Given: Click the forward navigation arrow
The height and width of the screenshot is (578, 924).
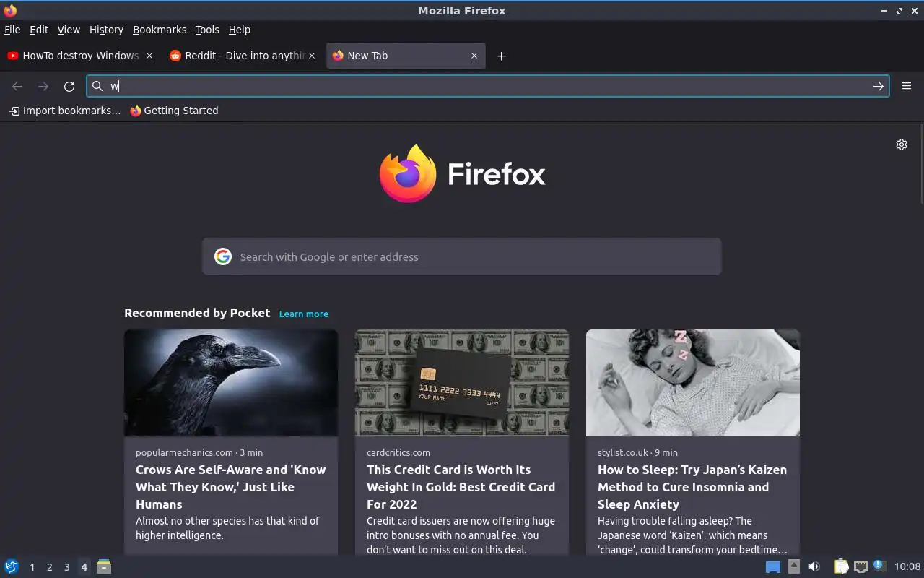Looking at the screenshot, I should click(43, 87).
